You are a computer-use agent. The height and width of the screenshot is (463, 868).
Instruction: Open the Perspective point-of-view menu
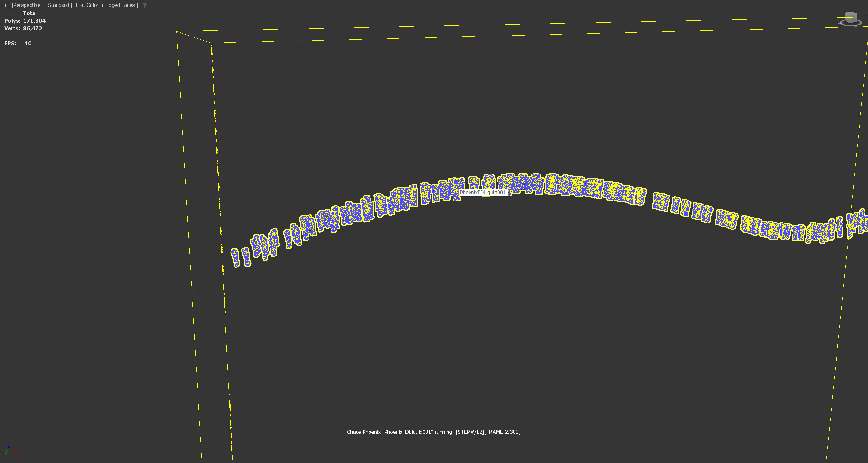pyautogui.click(x=27, y=5)
